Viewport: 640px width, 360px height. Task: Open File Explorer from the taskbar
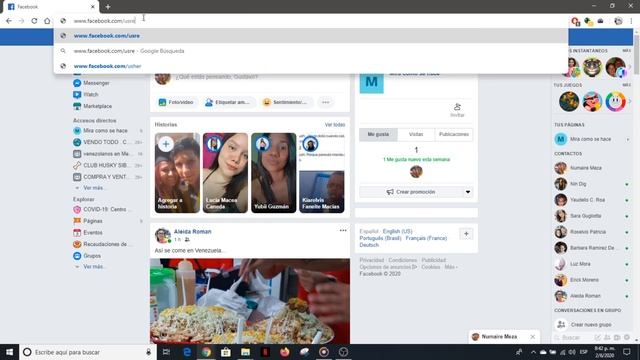pyautogui.click(x=245, y=352)
